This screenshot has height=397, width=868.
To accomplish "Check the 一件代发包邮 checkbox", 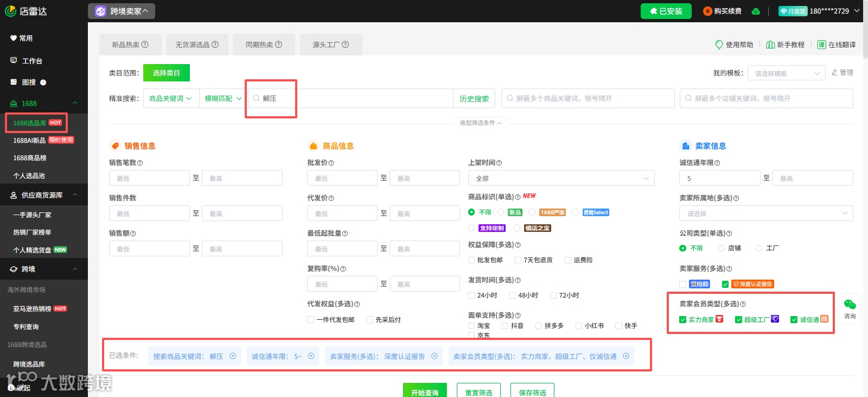I will click(311, 320).
